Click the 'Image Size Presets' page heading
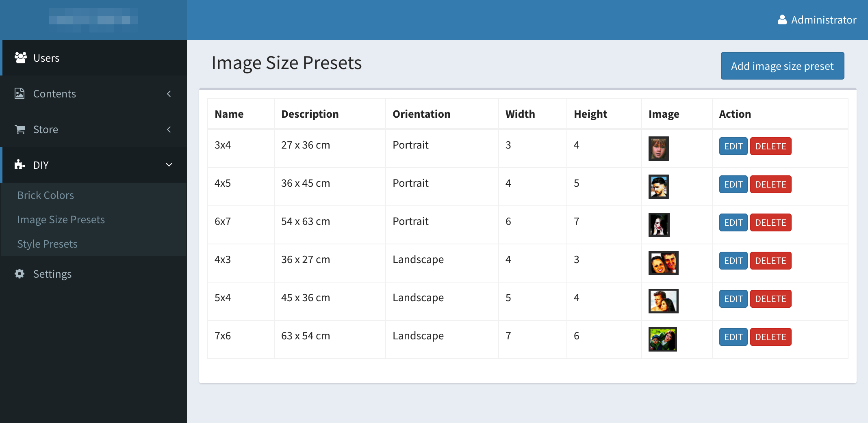This screenshot has width=868, height=423. pyautogui.click(x=286, y=63)
